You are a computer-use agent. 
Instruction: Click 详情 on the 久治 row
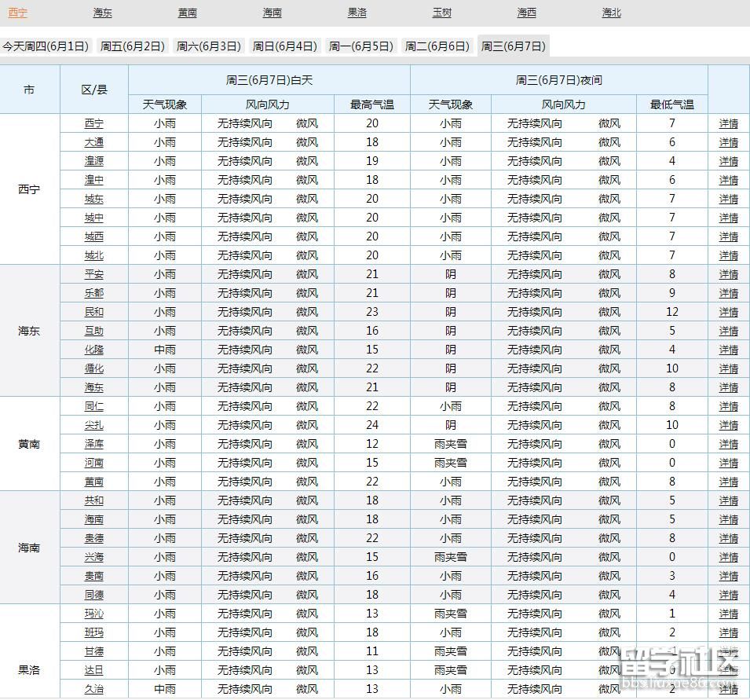coord(727,689)
